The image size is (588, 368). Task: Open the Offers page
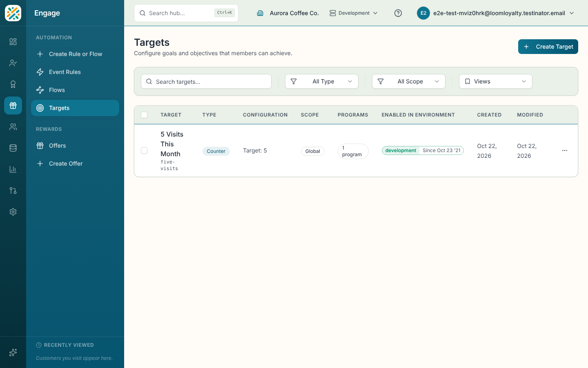pos(75,146)
